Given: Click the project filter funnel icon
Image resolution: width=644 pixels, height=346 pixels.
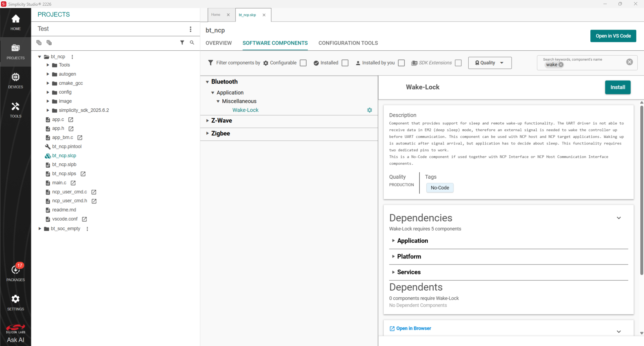Looking at the screenshot, I should [182, 43].
